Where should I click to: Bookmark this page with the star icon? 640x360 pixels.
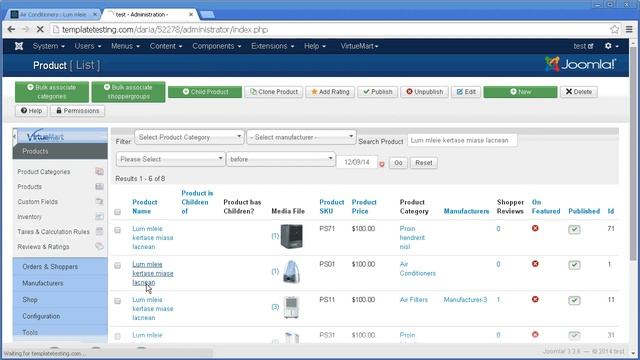(615, 29)
